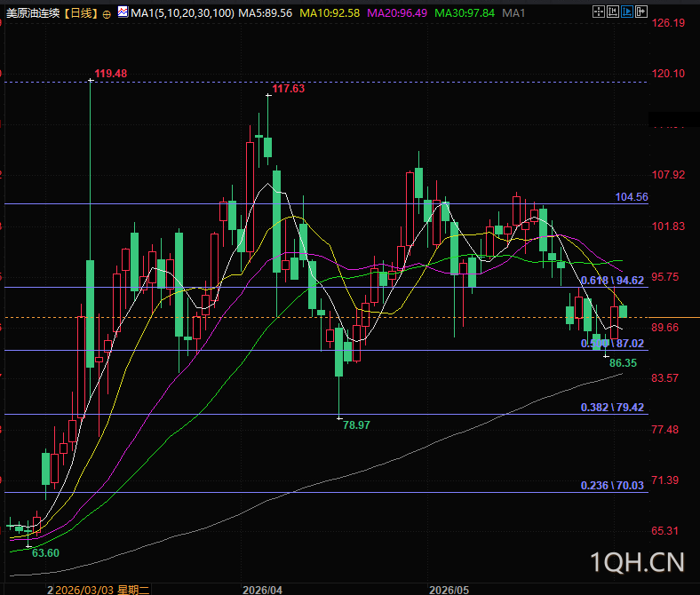Click the yellow MA10:92.58 label
Image resolution: width=700 pixels, height=595 pixels.
tap(330, 13)
